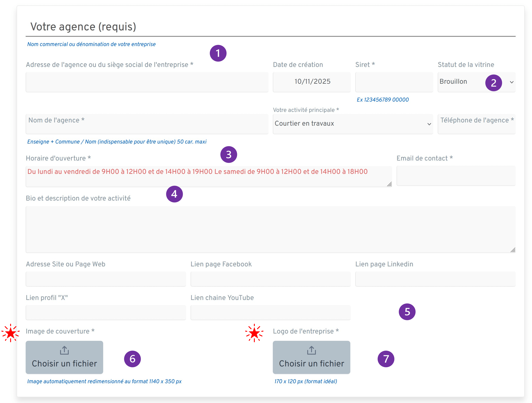Click the purple number 5 marker
This screenshot has height=403, width=532.
pyautogui.click(x=407, y=312)
